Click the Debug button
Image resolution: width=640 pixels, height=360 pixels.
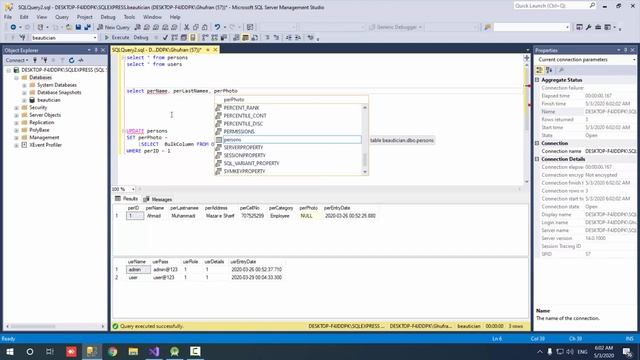tap(141, 38)
